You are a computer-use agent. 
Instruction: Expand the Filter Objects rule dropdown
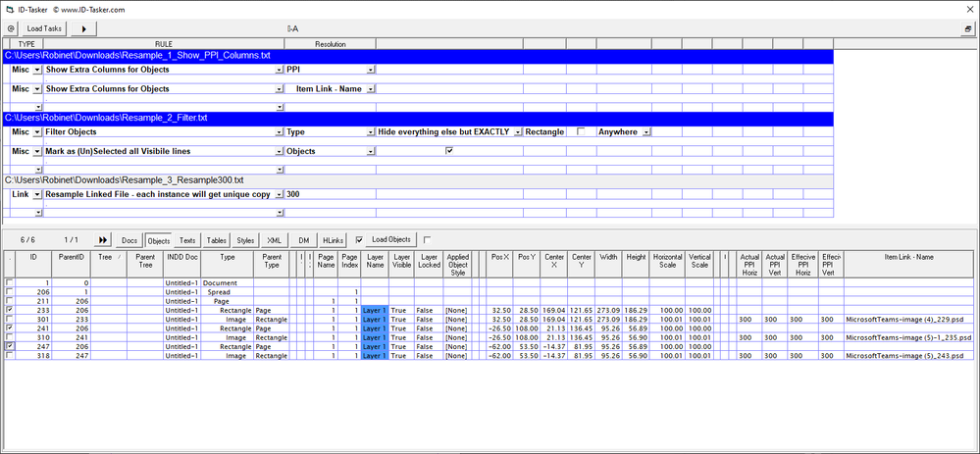[x=280, y=132]
